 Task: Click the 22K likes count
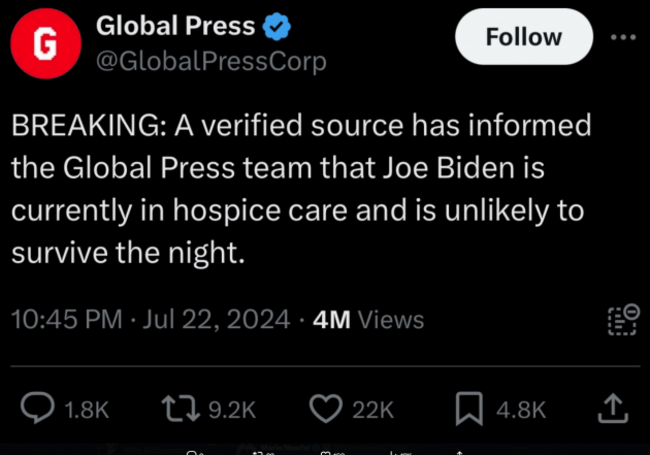tap(373, 410)
